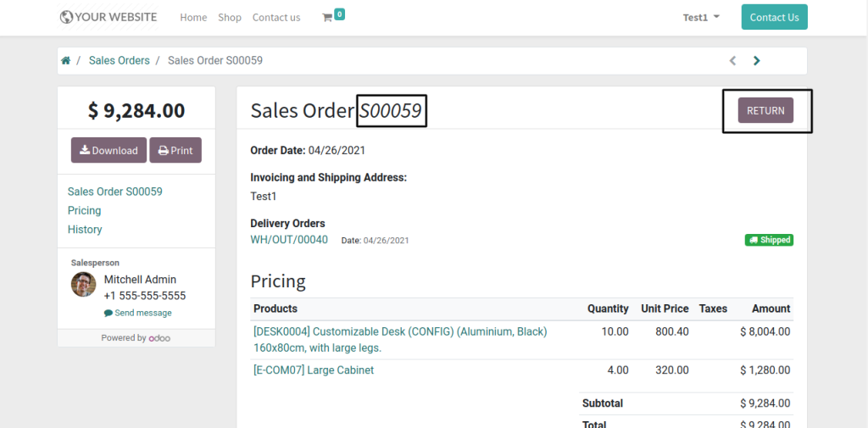The image size is (868, 428).
Task: Open the Contact us menu item
Action: pyautogui.click(x=276, y=18)
